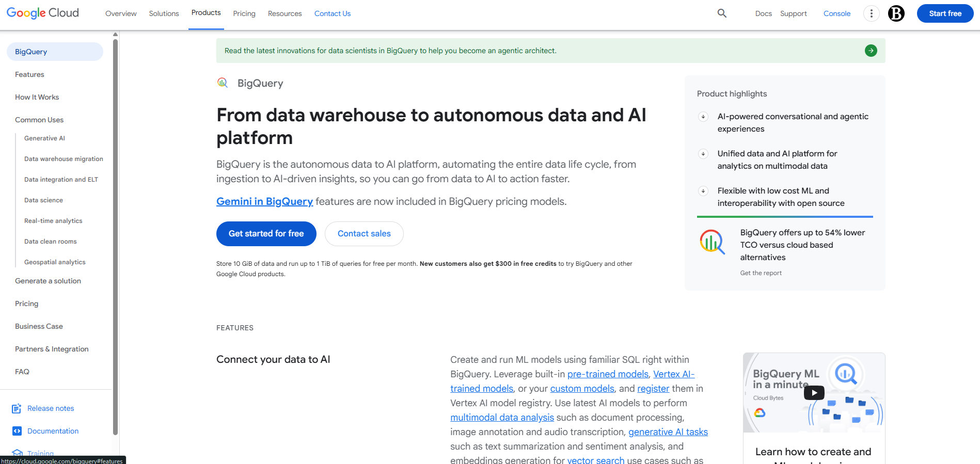Click the Release notes icon

(17, 408)
